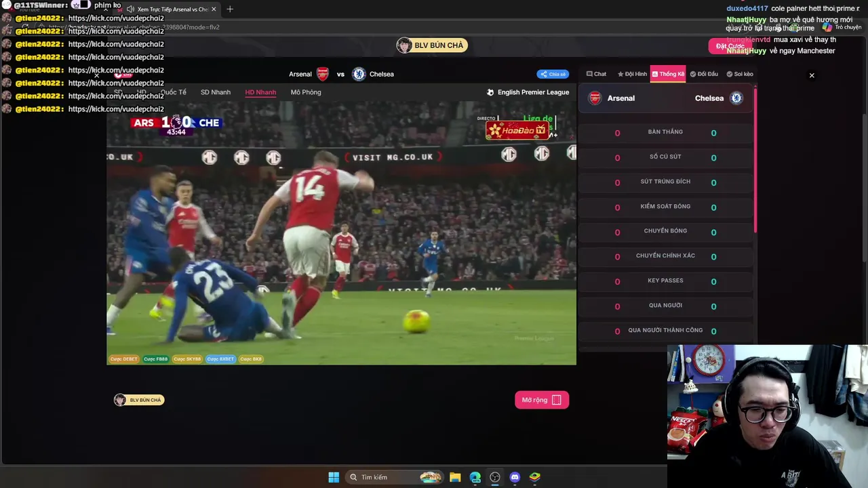
Task: Close the side panel with X
Action: (x=812, y=75)
